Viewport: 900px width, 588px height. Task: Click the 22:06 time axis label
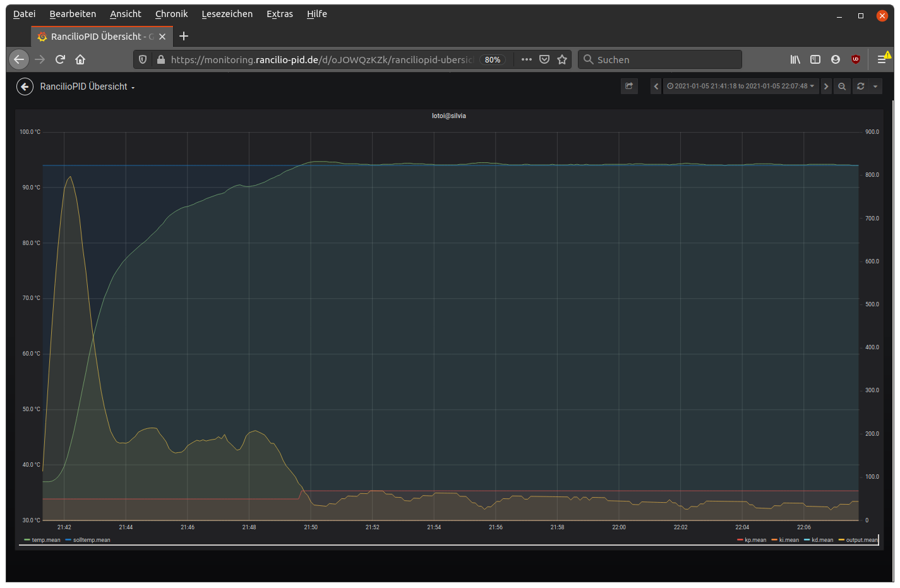tap(804, 527)
